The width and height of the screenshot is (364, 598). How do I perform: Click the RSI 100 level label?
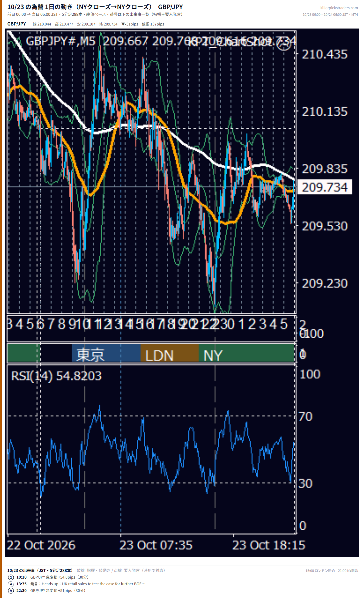coord(310,374)
